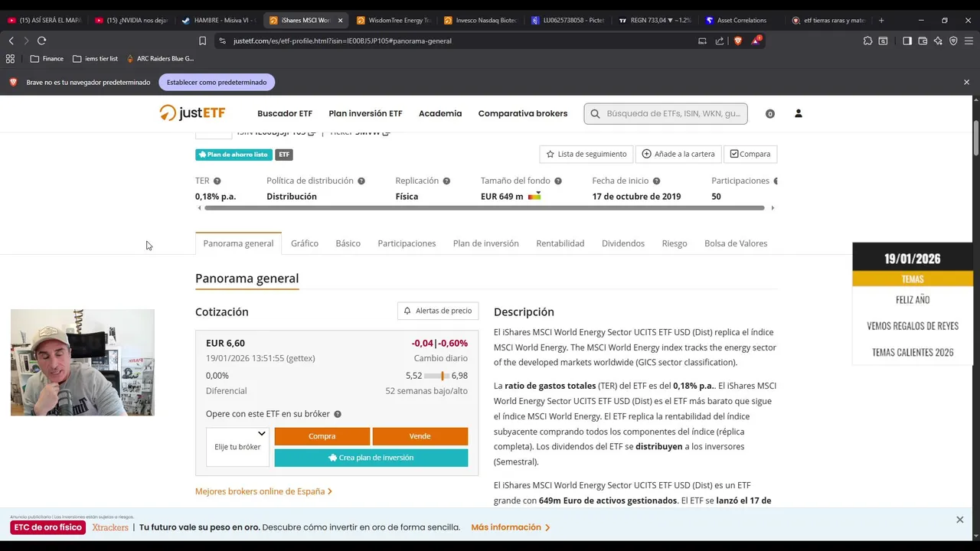Viewport: 980px width, 551px height.
Task: Open the user account icon
Action: coord(798,113)
